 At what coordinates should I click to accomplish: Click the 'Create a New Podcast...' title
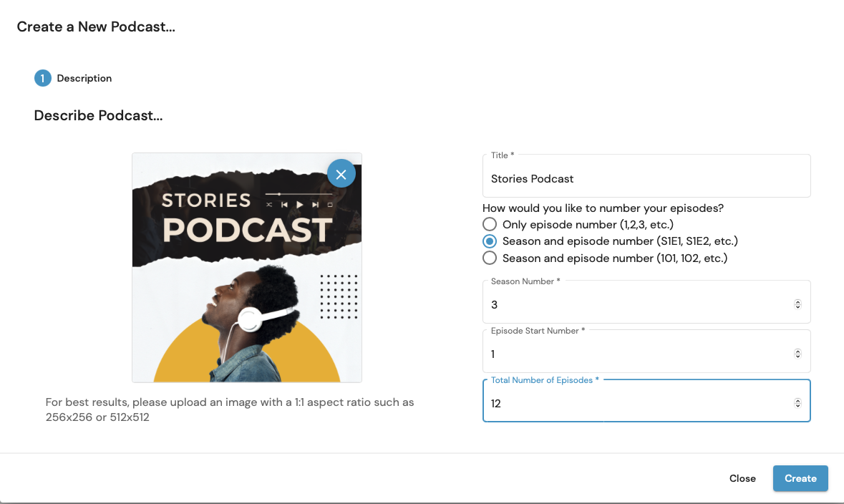(96, 27)
